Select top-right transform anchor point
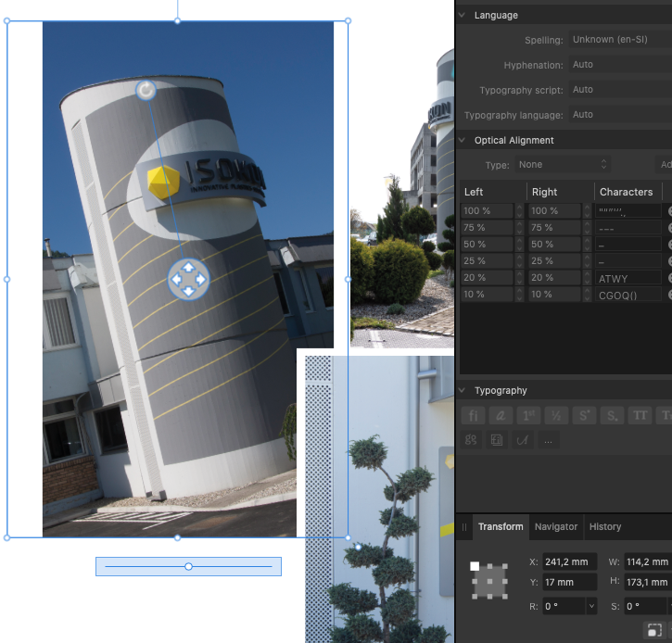 (505, 566)
